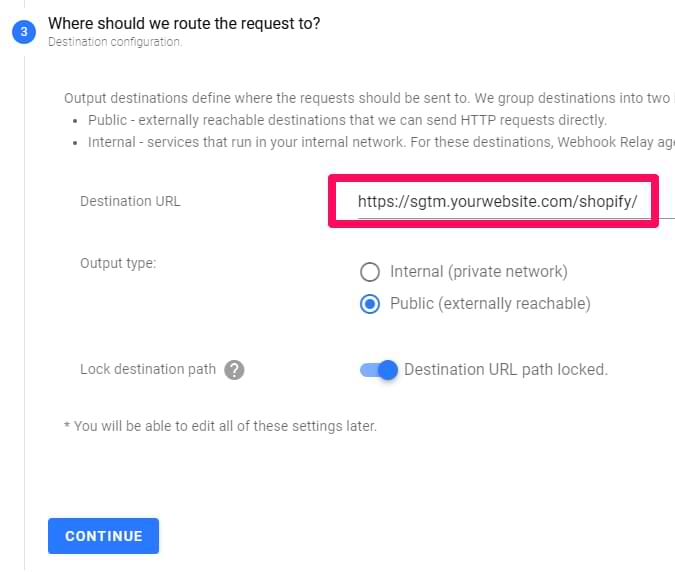Image resolution: width=675 pixels, height=572 pixels.
Task: Click the CONTINUE button
Action: [103, 536]
